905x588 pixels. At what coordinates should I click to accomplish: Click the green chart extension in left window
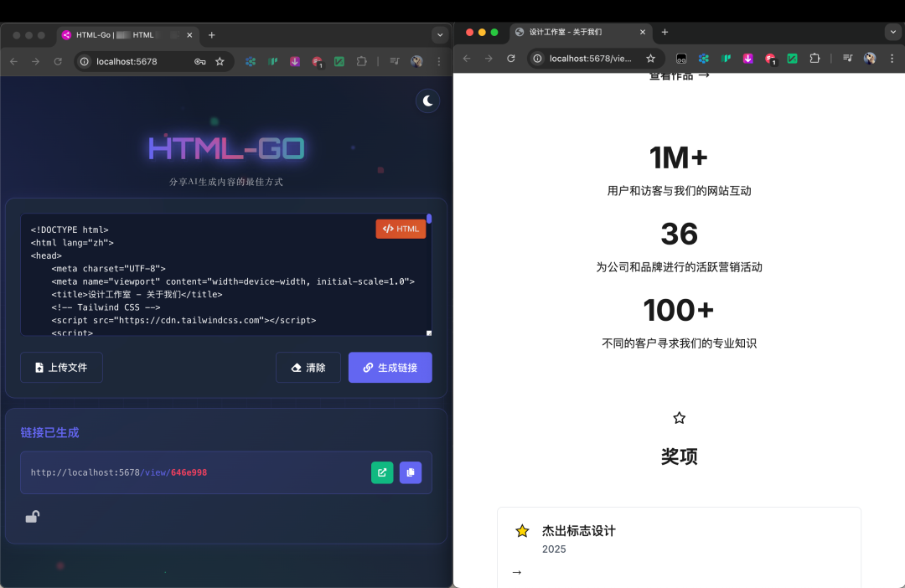pos(339,61)
